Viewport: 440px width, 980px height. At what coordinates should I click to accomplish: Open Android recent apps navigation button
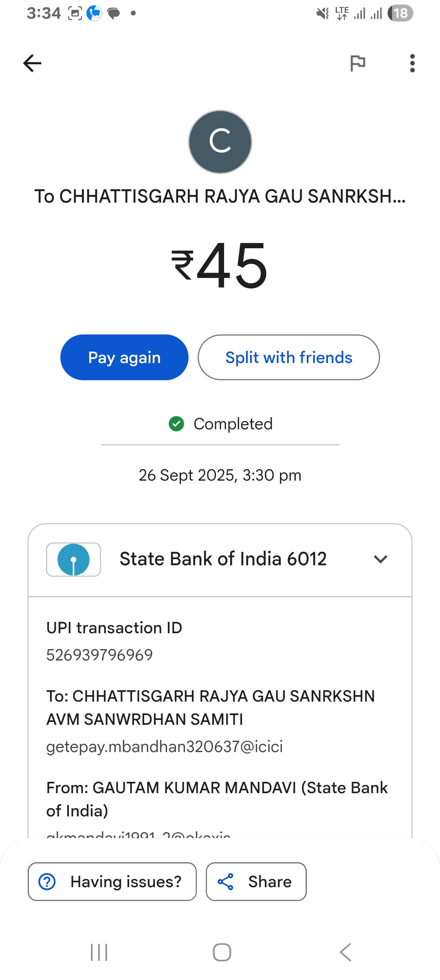click(x=99, y=952)
